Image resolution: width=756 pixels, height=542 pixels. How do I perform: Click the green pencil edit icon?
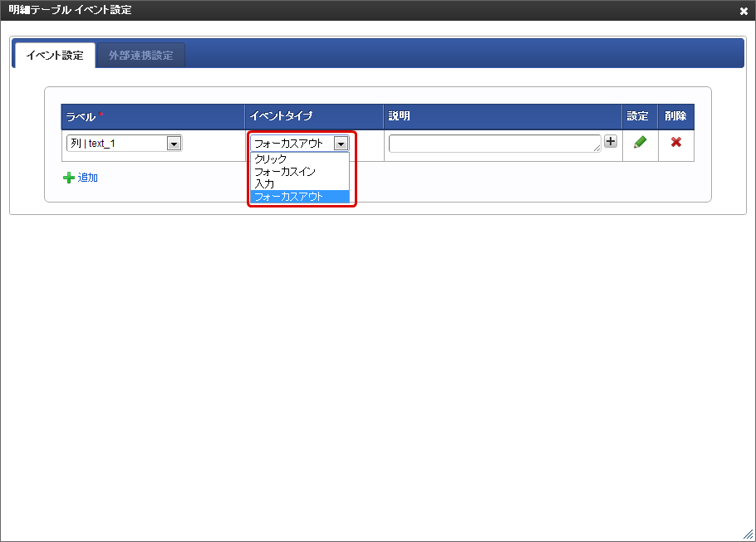coord(640,142)
